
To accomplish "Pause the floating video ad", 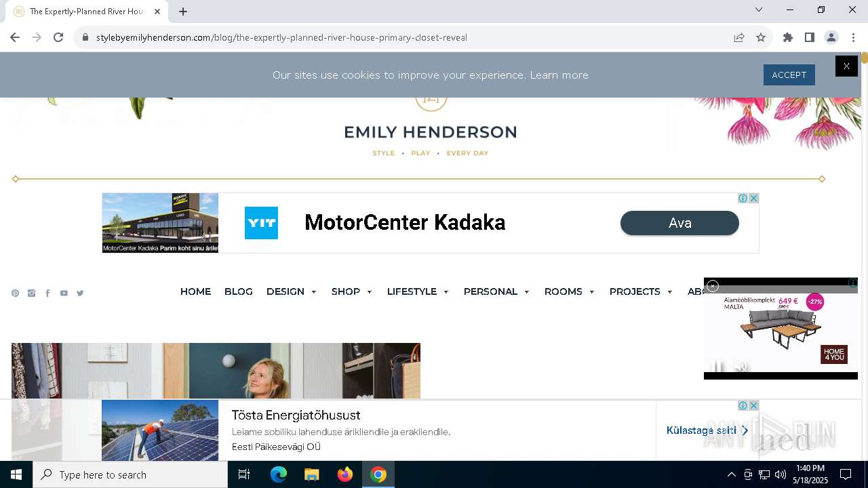I will click(717, 367).
